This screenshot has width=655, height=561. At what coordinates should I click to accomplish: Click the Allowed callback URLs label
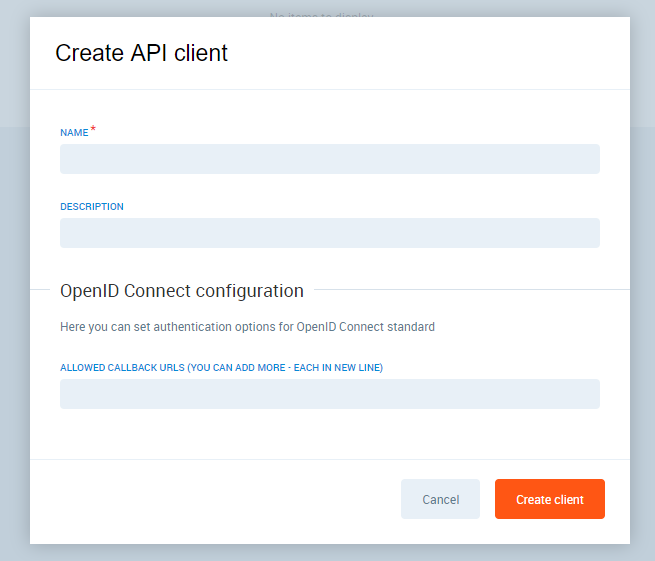coord(221,368)
